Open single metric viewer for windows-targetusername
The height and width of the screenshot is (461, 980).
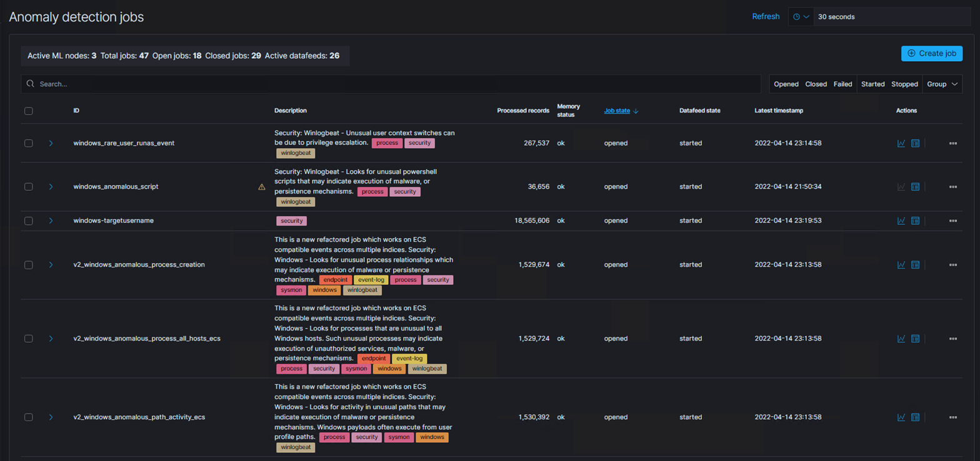click(901, 221)
